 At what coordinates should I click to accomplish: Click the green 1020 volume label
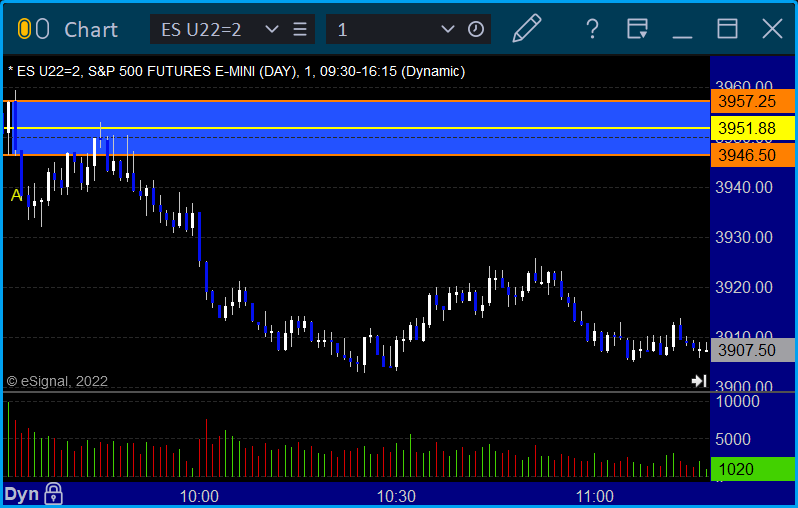(753, 469)
